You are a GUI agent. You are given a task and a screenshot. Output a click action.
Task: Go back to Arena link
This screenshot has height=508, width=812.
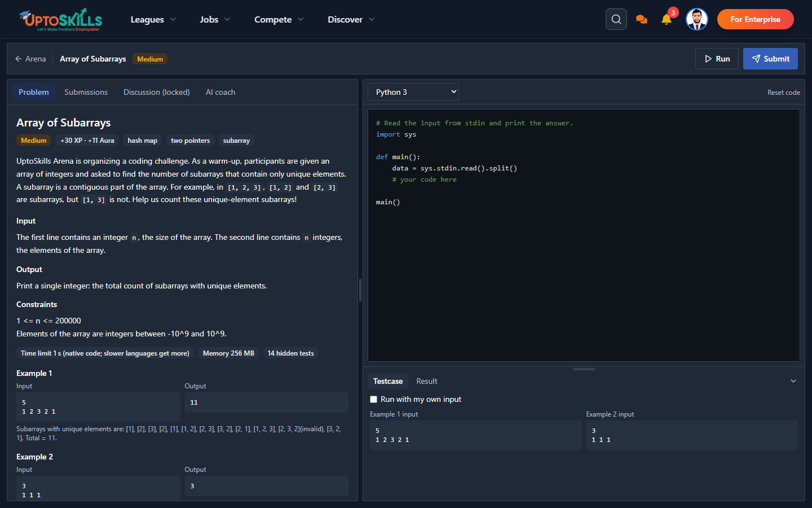coord(30,59)
